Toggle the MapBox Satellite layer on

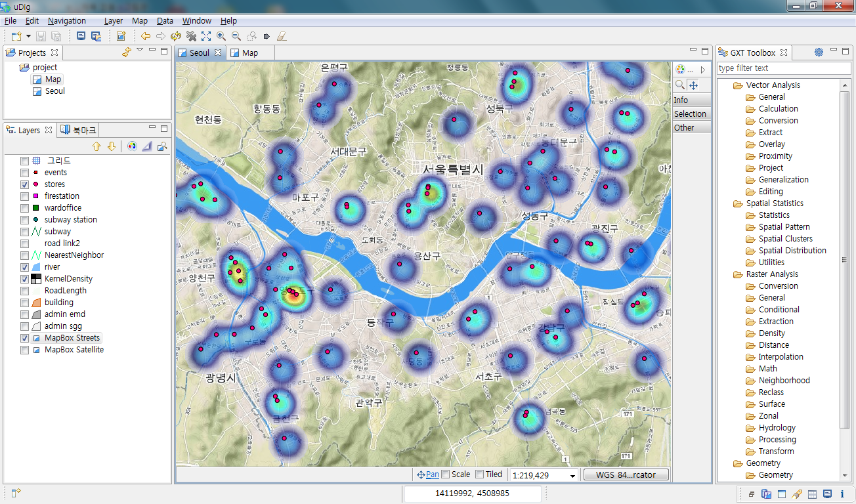(24, 350)
